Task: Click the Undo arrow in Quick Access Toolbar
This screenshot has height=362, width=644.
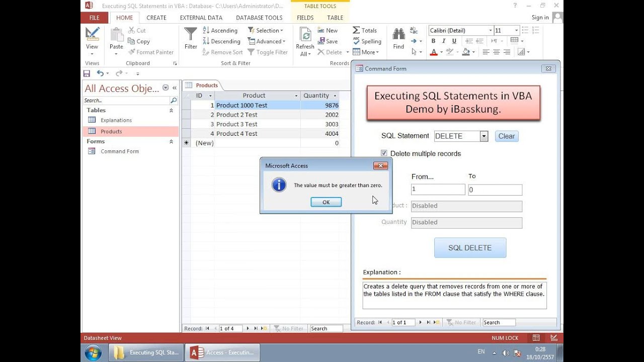Action: pyautogui.click(x=100, y=73)
